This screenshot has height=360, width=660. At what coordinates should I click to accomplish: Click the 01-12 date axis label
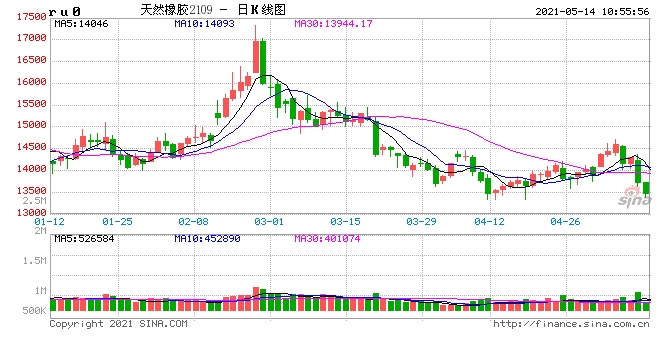(50, 221)
